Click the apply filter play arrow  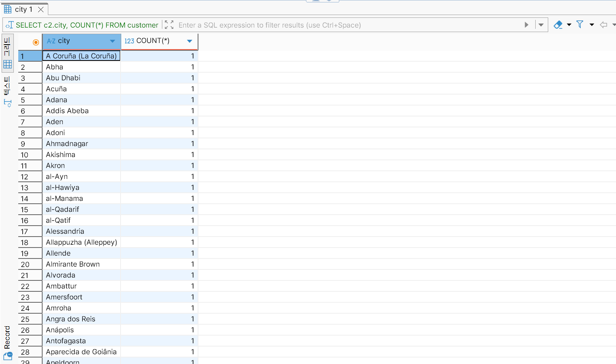pos(526,25)
